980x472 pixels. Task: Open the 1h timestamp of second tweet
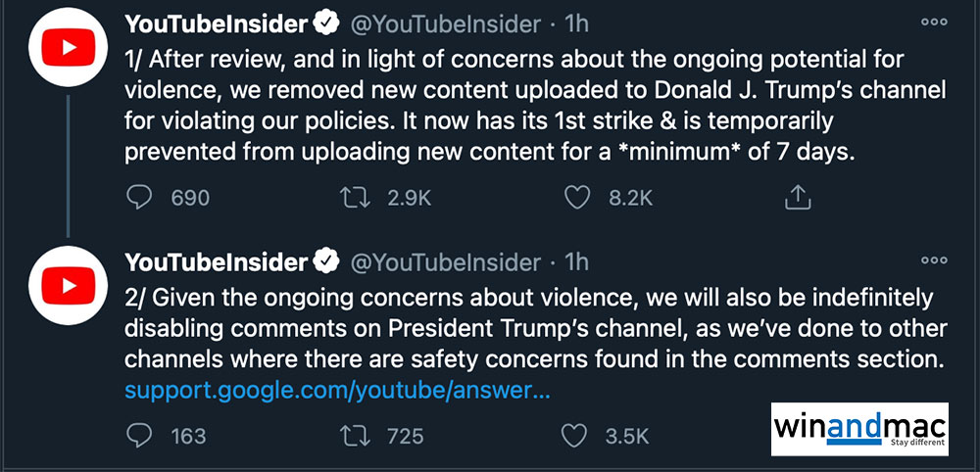pyautogui.click(x=577, y=261)
